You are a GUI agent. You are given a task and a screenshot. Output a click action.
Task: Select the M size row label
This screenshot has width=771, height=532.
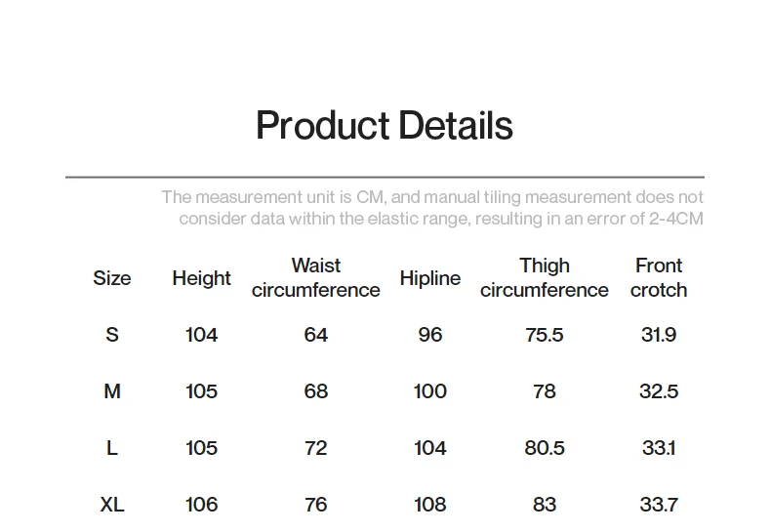111,391
